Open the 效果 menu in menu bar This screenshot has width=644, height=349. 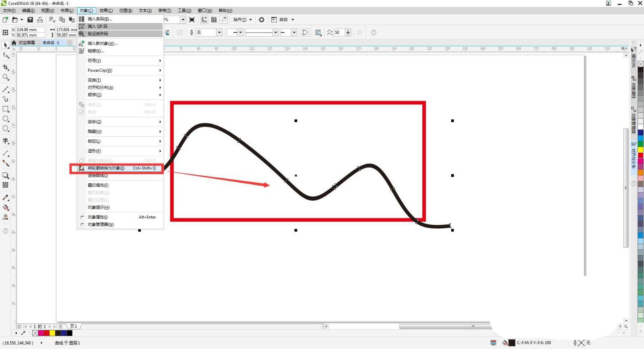click(x=106, y=10)
